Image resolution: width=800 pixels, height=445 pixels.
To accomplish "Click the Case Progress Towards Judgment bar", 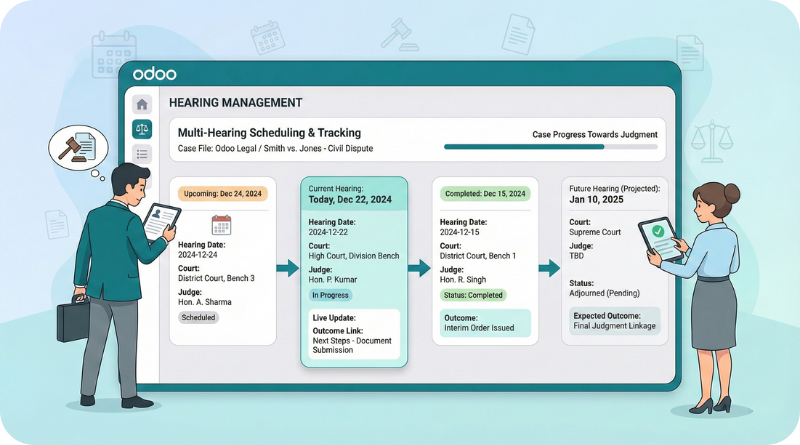I will (x=550, y=147).
